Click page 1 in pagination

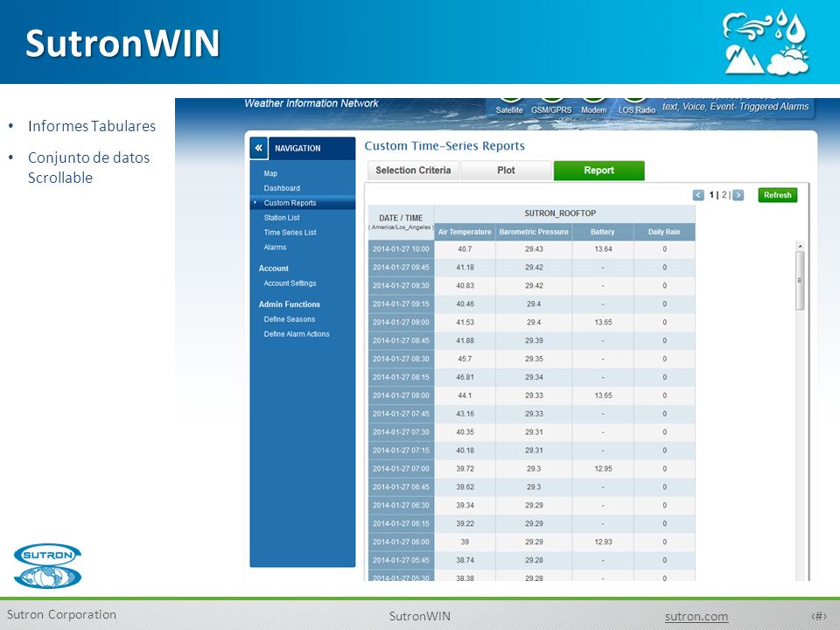click(x=712, y=195)
